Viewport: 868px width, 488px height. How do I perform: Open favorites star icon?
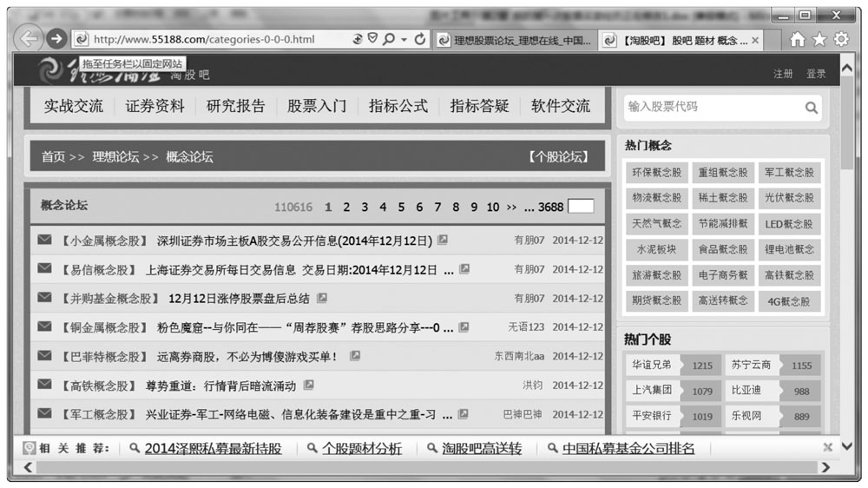[819, 39]
